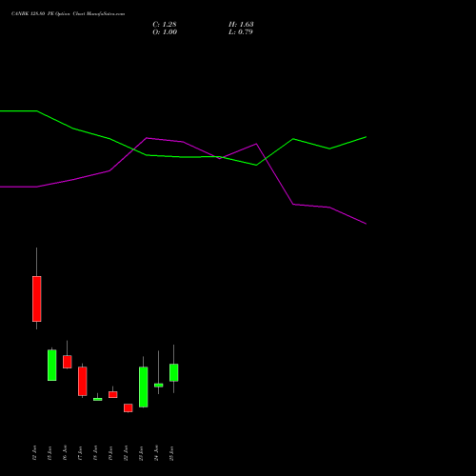Click the low value "L: 0.79"
Viewport: 476px width, 476px height.
pos(241,32)
